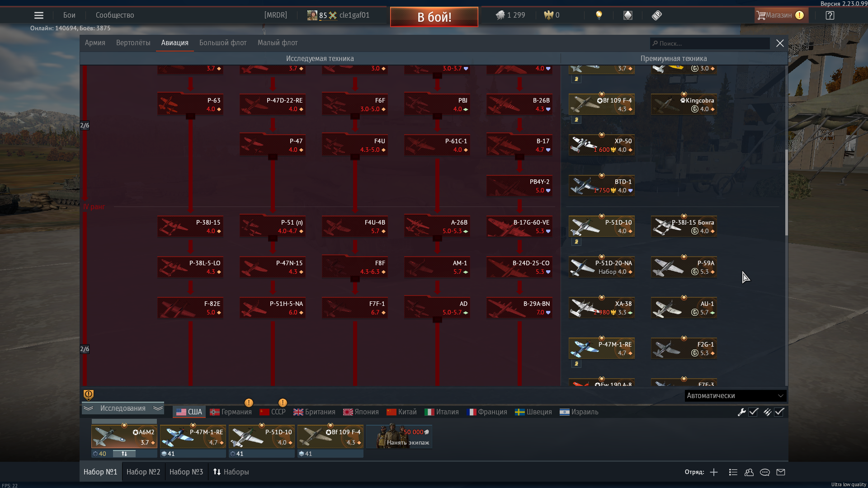Toggle automatic ammo refill checkbox
The width and height of the screenshot is (868, 488).
pyautogui.click(x=779, y=412)
